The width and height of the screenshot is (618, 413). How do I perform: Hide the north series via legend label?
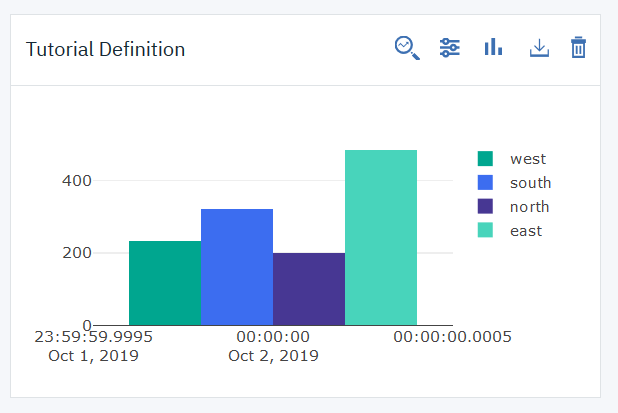coord(529,207)
